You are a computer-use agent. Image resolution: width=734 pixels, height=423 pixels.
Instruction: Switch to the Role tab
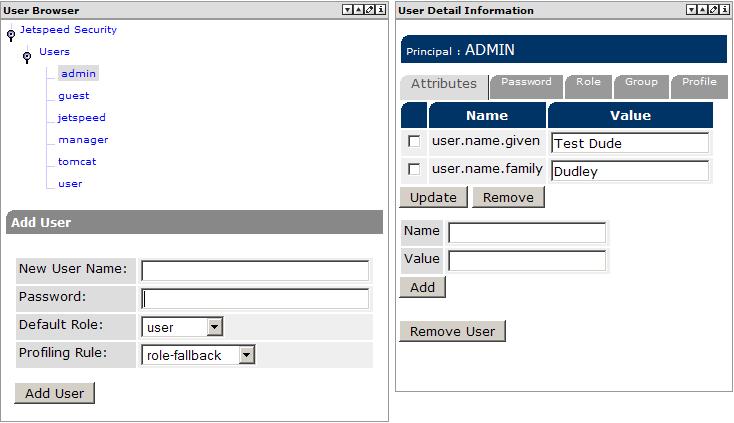coord(588,84)
